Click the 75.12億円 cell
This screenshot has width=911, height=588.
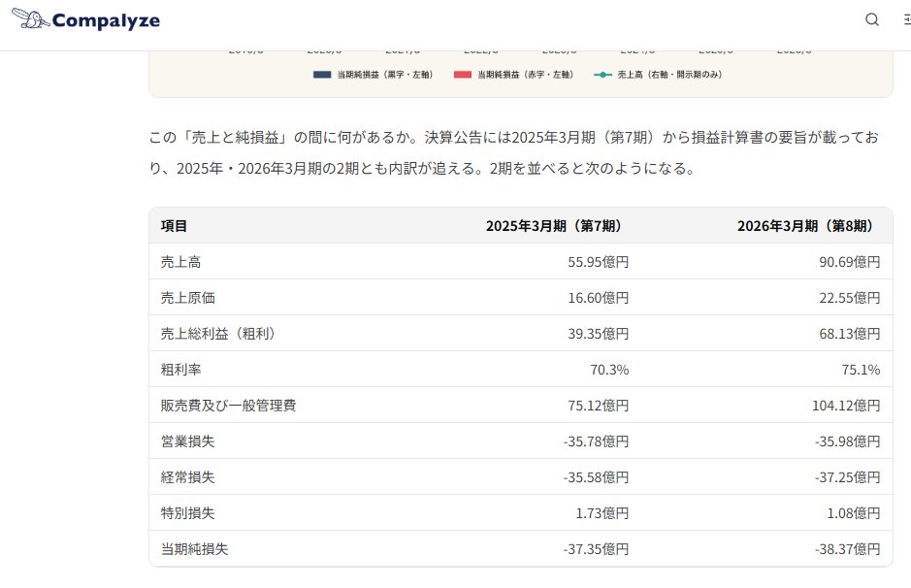598,406
